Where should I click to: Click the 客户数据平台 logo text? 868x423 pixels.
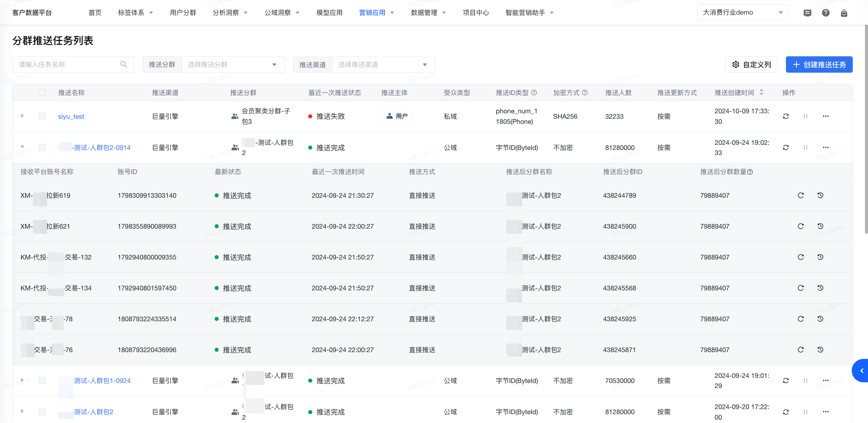32,13
